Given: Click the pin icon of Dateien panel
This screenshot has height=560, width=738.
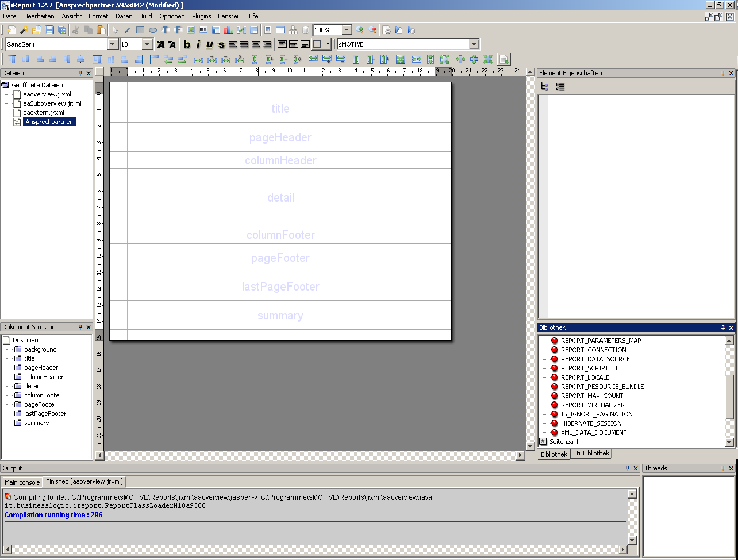Looking at the screenshot, I should pyautogui.click(x=80, y=73).
